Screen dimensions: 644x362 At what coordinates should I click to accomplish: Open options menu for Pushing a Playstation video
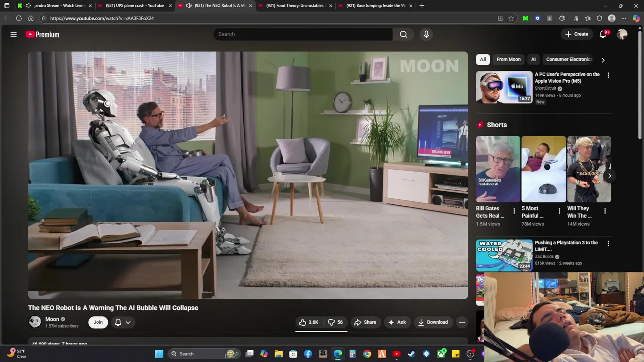608,244
